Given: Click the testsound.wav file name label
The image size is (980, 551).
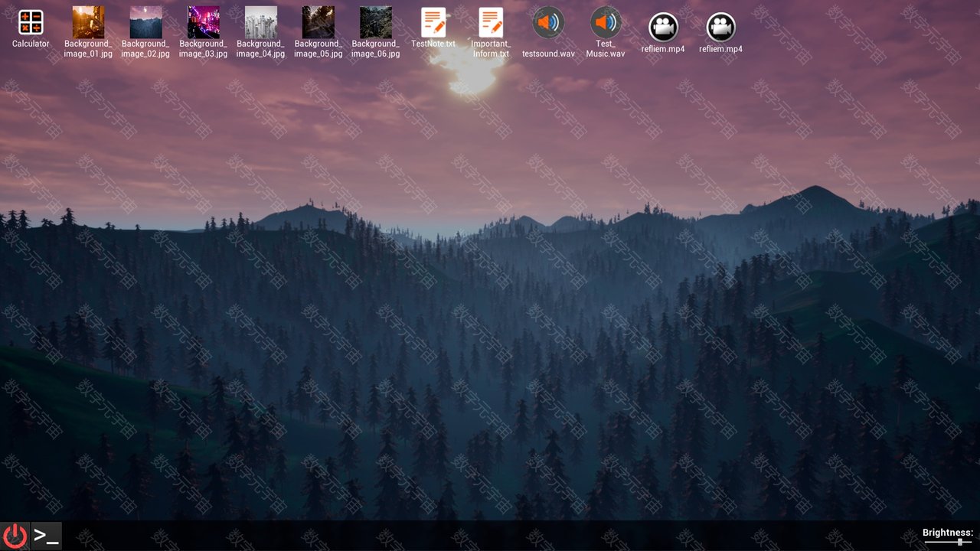Looking at the screenshot, I should (x=548, y=54).
